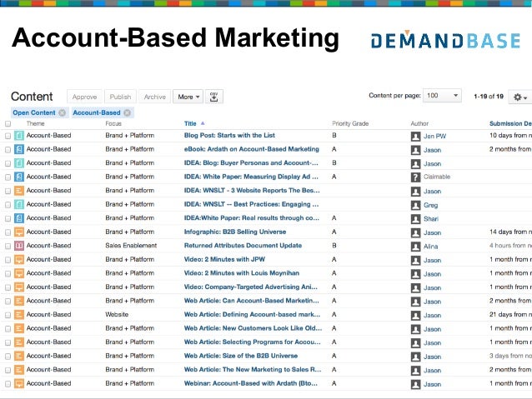Click the CSV export icon
Viewport: 532px width, 399px height.
click(214, 97)
